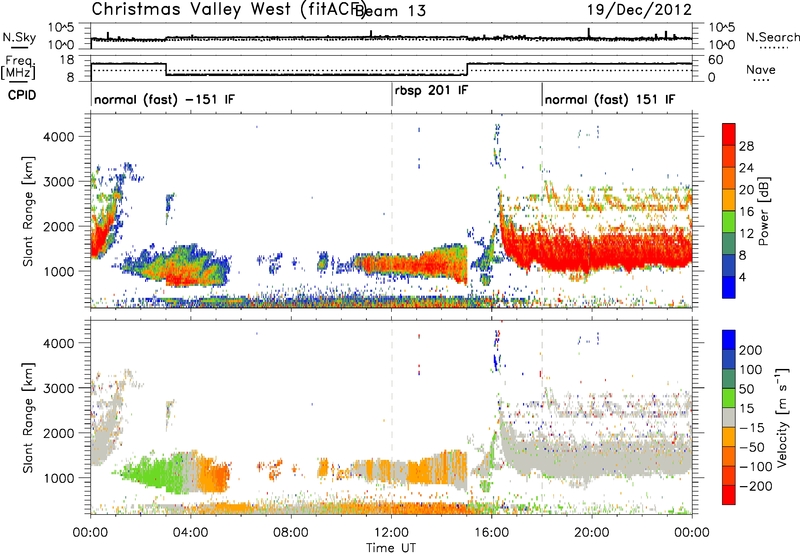Click the '60' Nave axis tick
This screenshot has height=554, width=800.
coord(716,60)
